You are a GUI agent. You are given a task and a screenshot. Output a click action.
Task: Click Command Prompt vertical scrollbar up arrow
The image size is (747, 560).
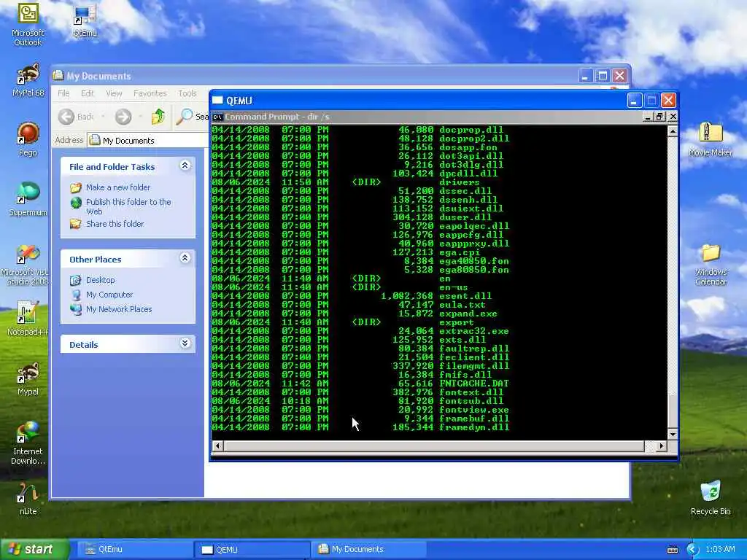tap(672, 131)
